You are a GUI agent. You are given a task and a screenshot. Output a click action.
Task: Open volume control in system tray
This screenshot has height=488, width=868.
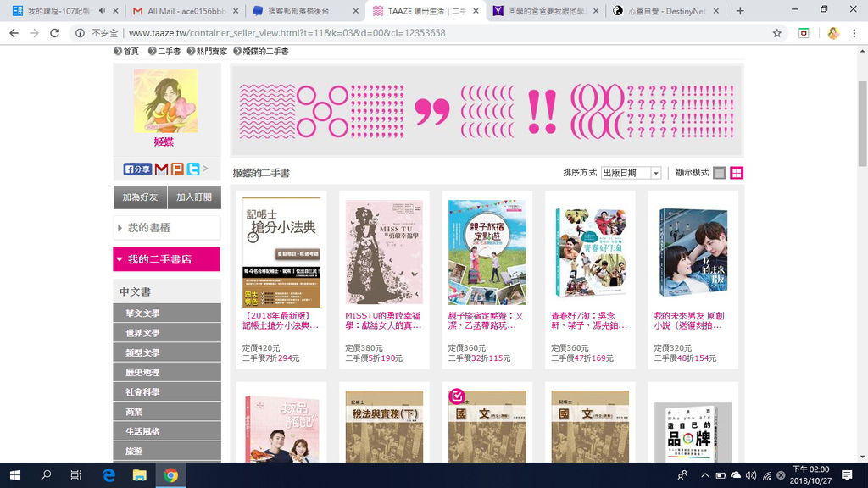click(x=751, y=475)
